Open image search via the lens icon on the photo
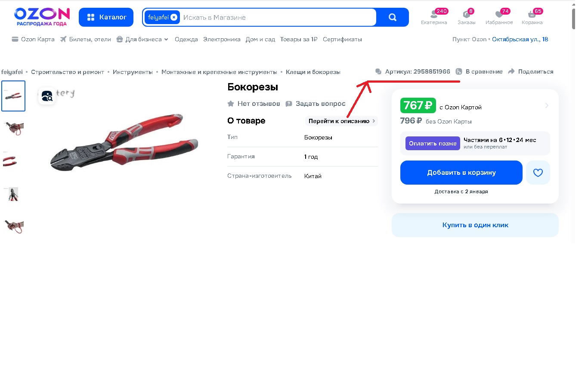 46,96
